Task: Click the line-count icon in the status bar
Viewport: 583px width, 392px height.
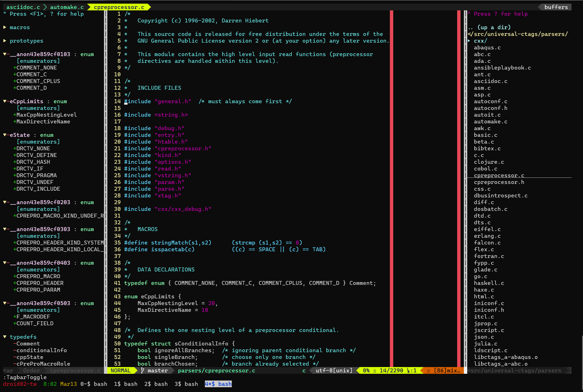Action: (x=374, y=371)
